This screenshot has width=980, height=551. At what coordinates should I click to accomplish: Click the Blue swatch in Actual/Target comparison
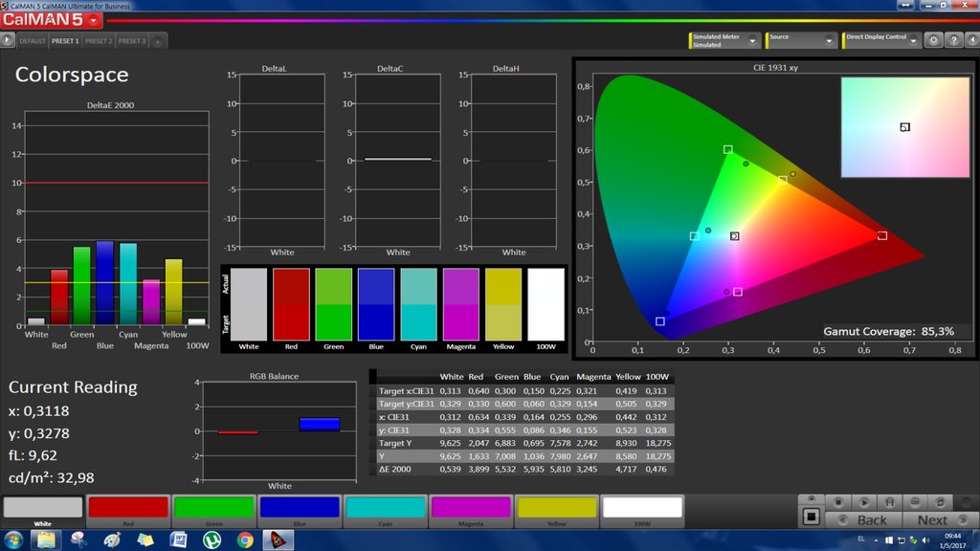coord(376,305)
